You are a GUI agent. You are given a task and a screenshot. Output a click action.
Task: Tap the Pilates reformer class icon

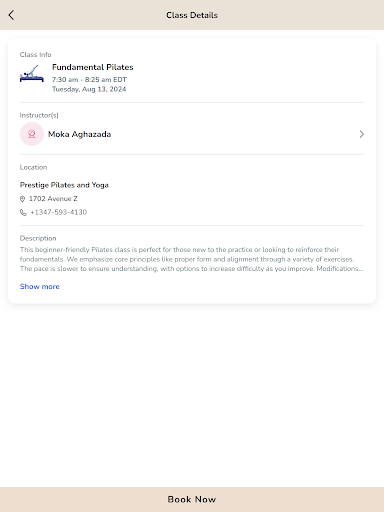32,74
